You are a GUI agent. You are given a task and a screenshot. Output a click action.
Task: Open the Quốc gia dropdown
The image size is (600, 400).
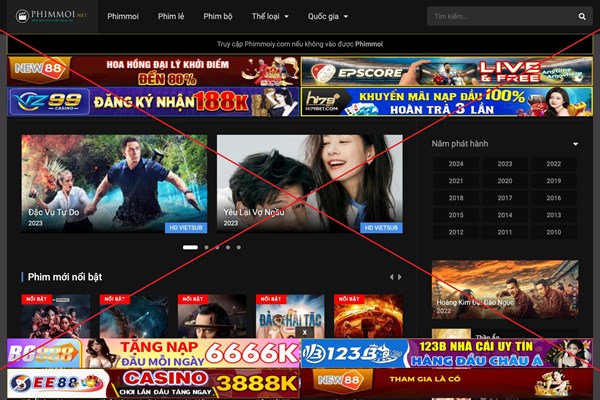click(328, 16)
